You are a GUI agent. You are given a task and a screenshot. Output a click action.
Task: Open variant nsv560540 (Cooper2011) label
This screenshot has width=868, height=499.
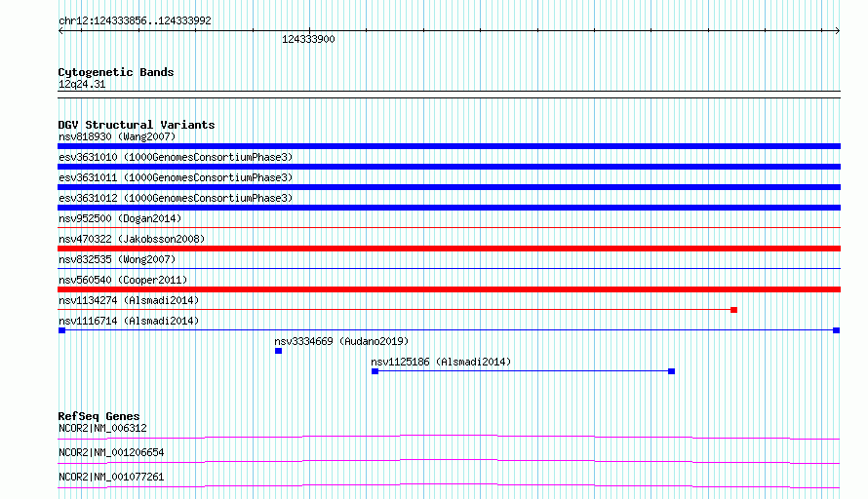point(123,280)
